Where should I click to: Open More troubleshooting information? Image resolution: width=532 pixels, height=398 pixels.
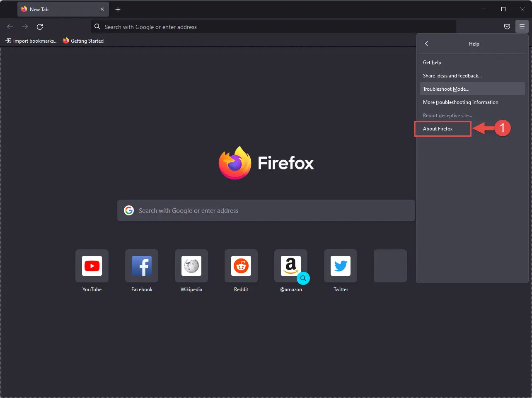pos(472,102)
